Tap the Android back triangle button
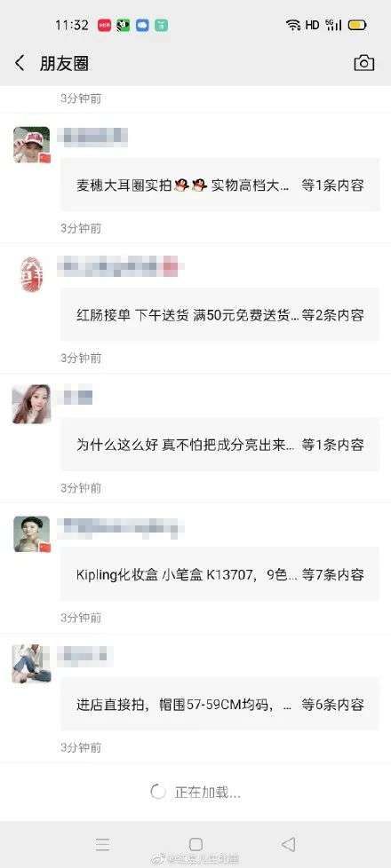Screen dimensions: 391x868 coord(288,844)
